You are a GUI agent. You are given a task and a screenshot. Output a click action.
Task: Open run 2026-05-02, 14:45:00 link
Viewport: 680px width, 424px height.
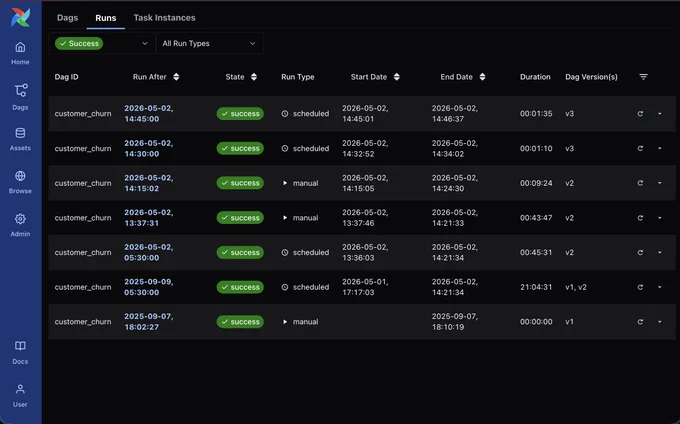149,114
